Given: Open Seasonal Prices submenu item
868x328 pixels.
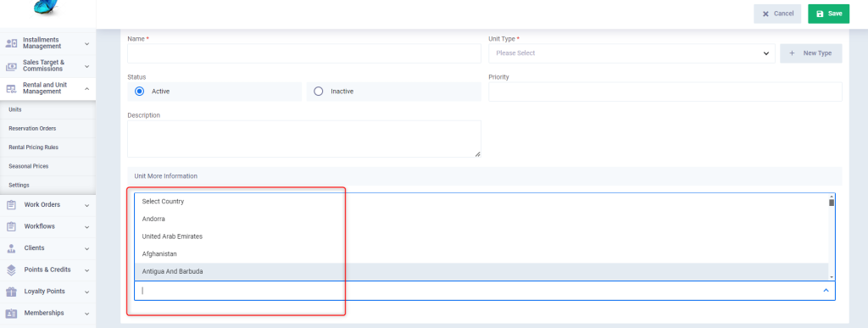Looking at the screenshot, I should pyautogui.click(x=47, y=166).
